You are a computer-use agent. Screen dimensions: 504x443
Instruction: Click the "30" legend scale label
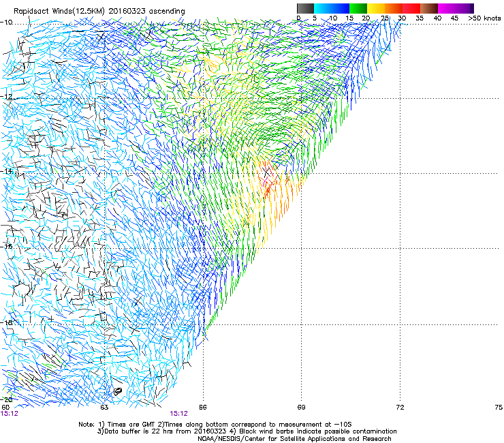click(x=402, y=18)
